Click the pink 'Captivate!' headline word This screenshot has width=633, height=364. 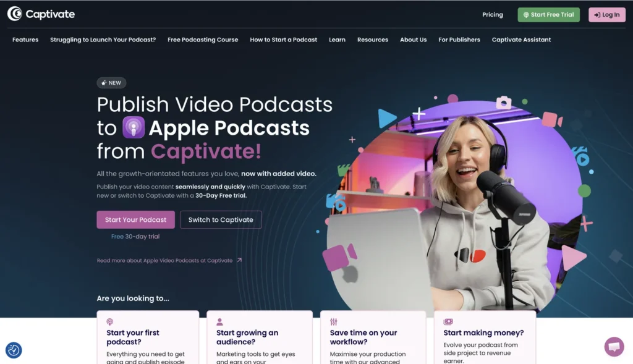pyautogui.click(x=206, y=151)
